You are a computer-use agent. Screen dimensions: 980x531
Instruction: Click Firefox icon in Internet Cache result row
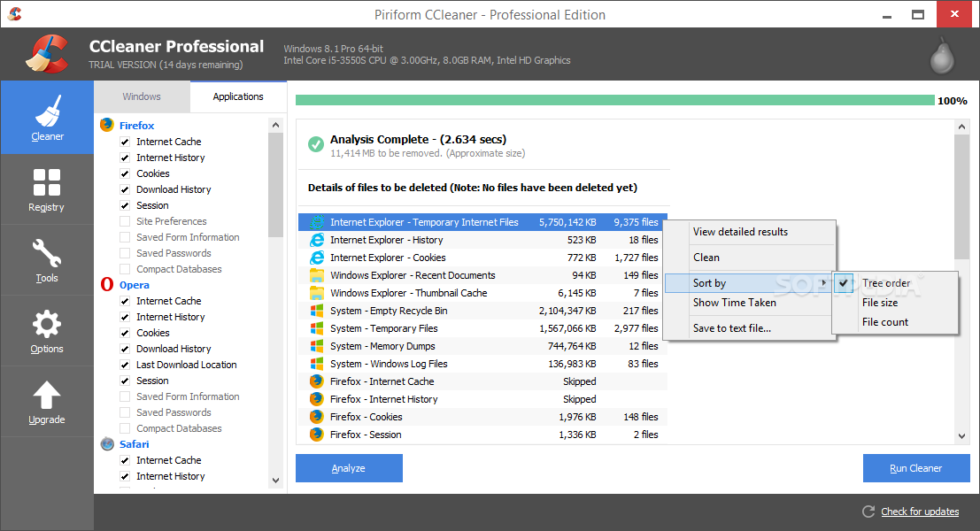coord(318,381)
